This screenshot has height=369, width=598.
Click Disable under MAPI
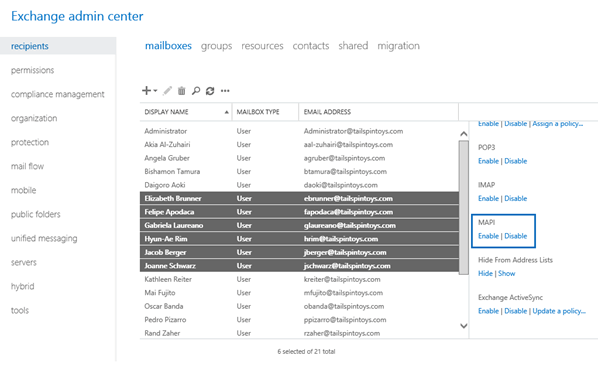tap(516, 236)
